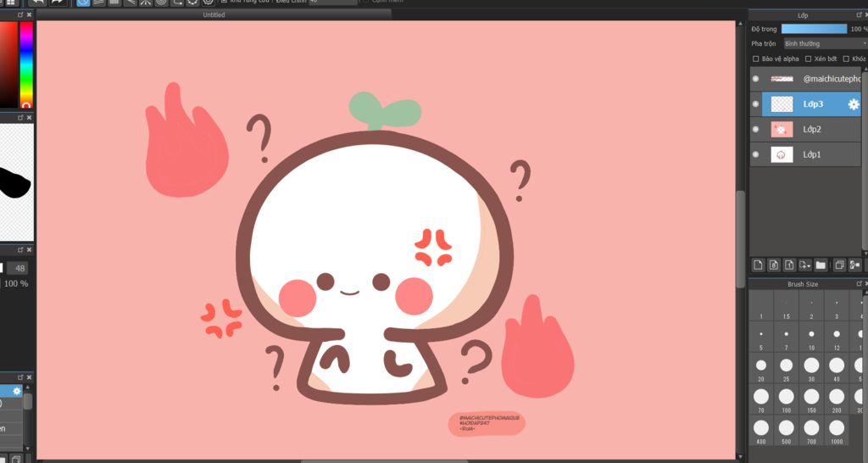This screenshot has height=463, width=868.
Task: Select brush size 2
Action: click(811, 306)
